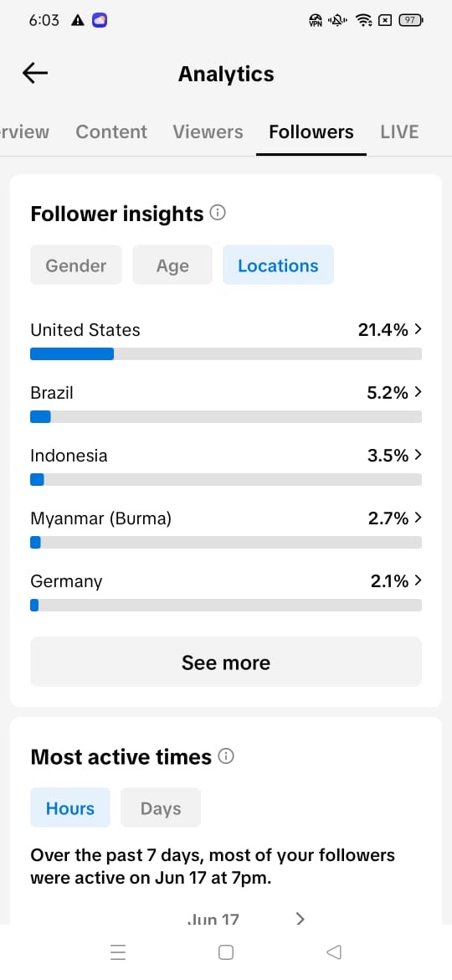
Task: Switch to the Content tab
Action: click(111, 132)
